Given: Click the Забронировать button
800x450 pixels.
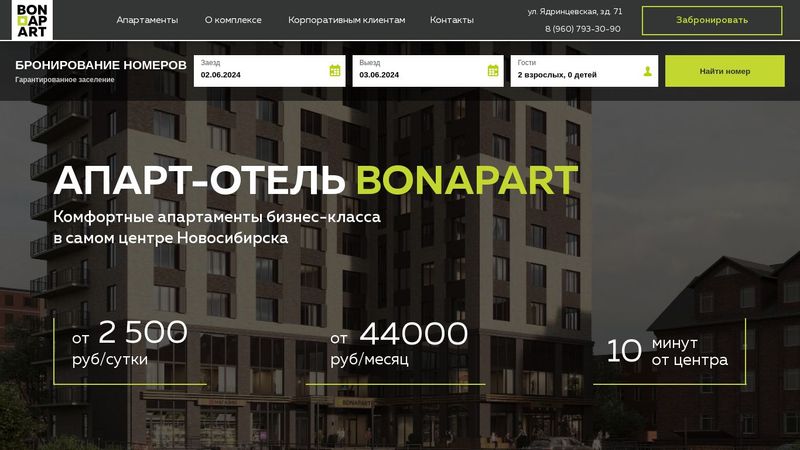Looking at the screenshot, I should pyautogui.click(x=712, y=20).
